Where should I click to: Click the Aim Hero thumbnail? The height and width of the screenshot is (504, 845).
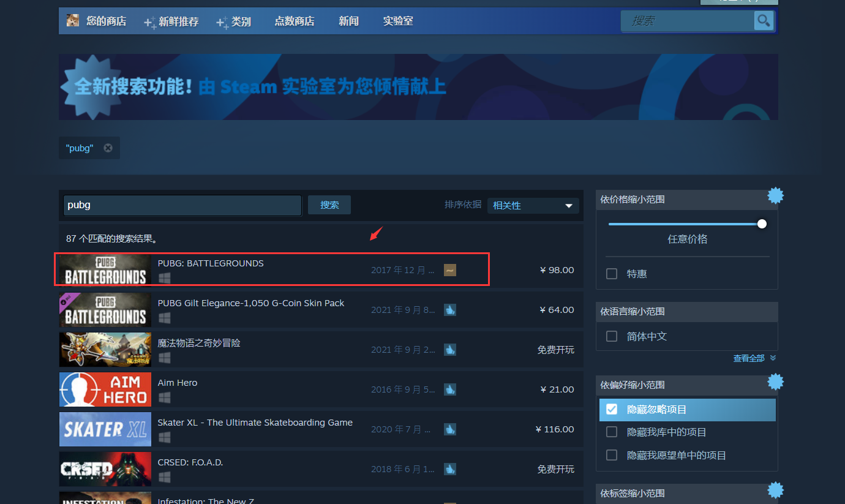(105, 389)
